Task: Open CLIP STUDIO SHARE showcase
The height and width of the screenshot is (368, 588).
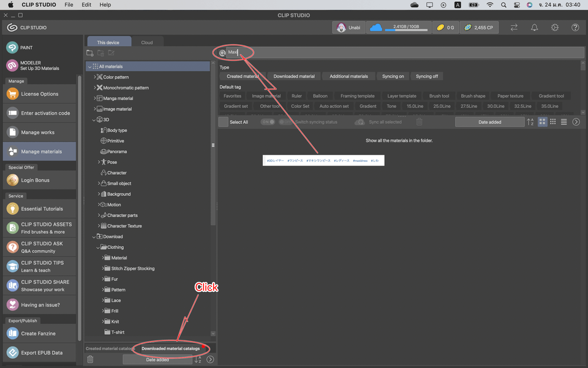Action: 39,285
